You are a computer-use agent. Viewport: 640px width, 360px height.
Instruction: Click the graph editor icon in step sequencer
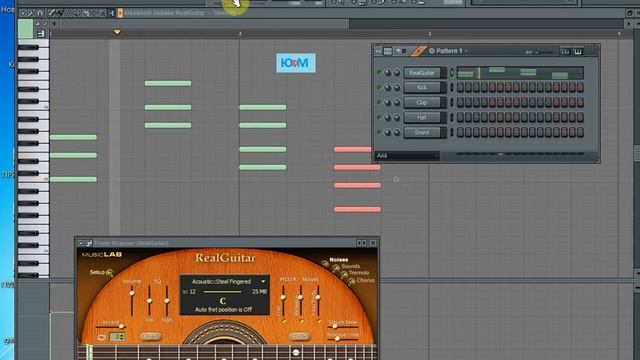pyautogui.click(x=565, y=51)
